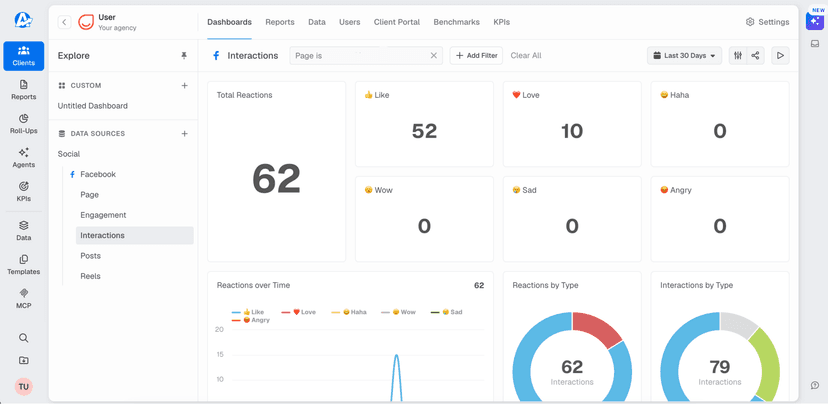Open dashboard display settings sliders icon

[738, 55]
